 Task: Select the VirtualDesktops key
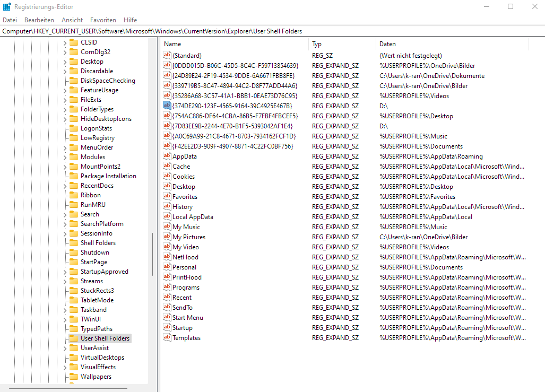pyautogui.click(x=102, y=357)
